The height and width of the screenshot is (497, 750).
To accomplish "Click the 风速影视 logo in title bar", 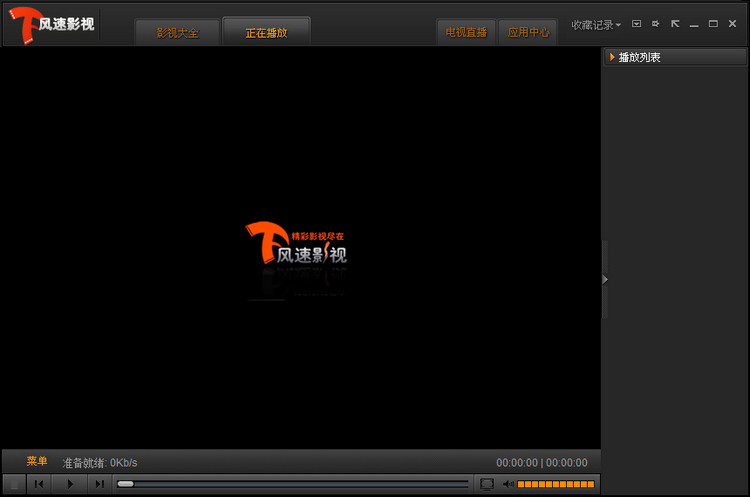I will pyautogui.click(x=52, y=25).
